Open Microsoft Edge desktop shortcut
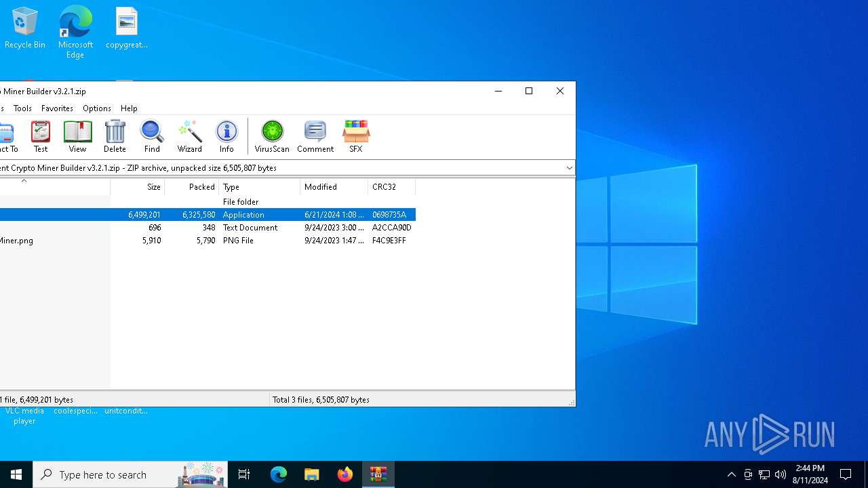Screen dimensions: 868x488 coord(75,32)
